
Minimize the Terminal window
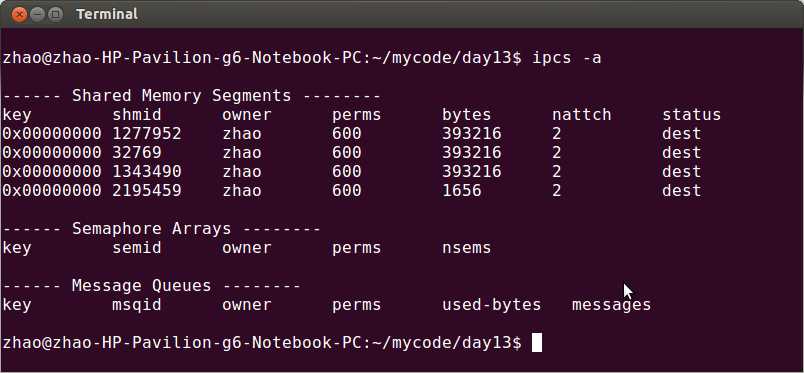[37, 14]
